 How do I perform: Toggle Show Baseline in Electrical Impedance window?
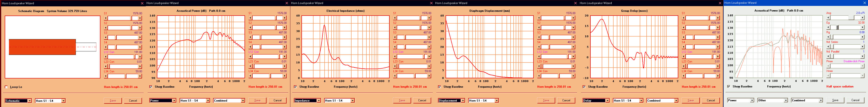tap(296, 87)
